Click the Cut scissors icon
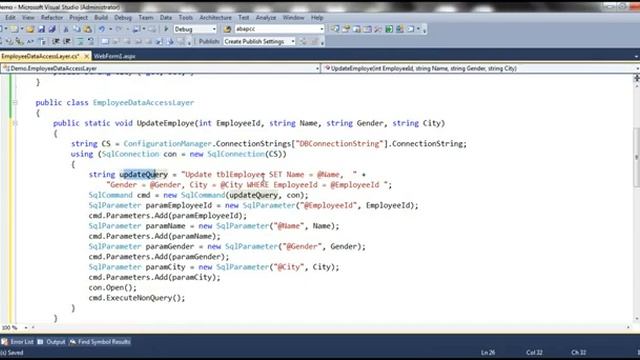Screen dimensions: 640x360 (66, 29)
